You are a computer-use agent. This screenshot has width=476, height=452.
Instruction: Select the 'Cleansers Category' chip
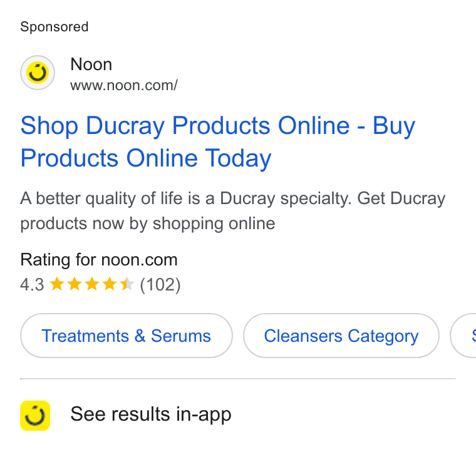click(x=341, y=336)
